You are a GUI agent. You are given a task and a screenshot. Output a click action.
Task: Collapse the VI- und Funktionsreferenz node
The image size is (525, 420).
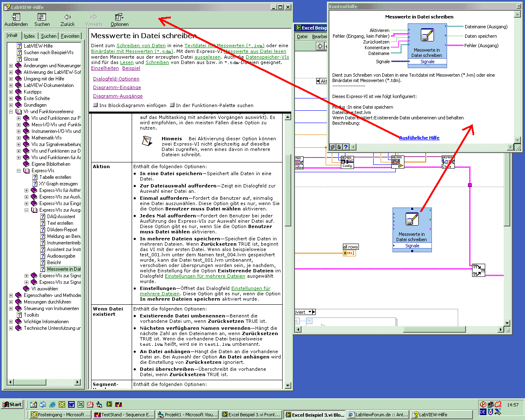point(11,112)
